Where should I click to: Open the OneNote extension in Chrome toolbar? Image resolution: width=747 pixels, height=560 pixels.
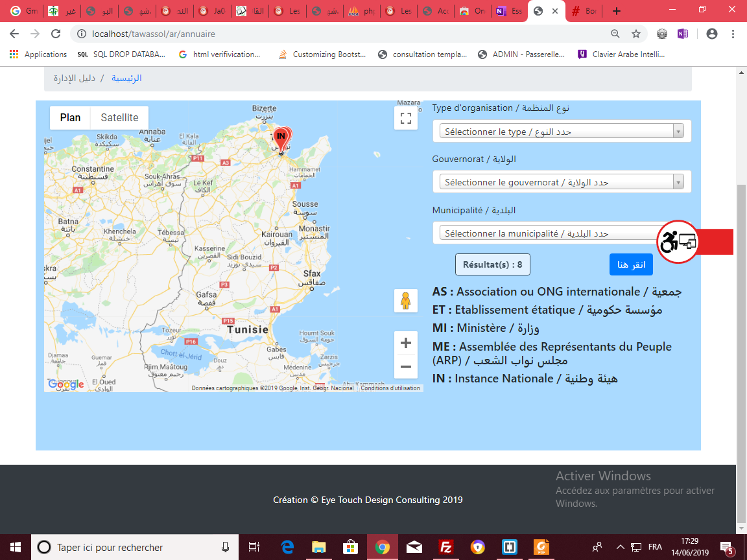coord(682,34)
